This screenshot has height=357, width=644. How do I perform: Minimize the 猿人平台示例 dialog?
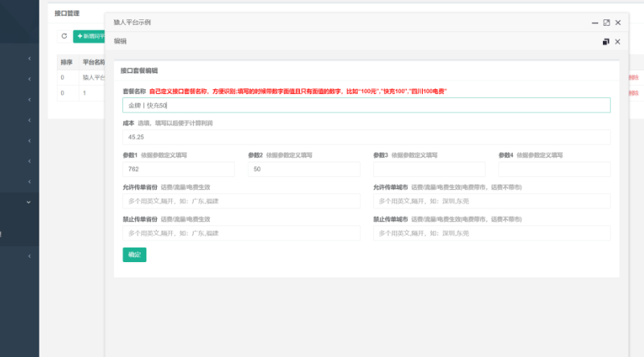[x=595, y=23]
